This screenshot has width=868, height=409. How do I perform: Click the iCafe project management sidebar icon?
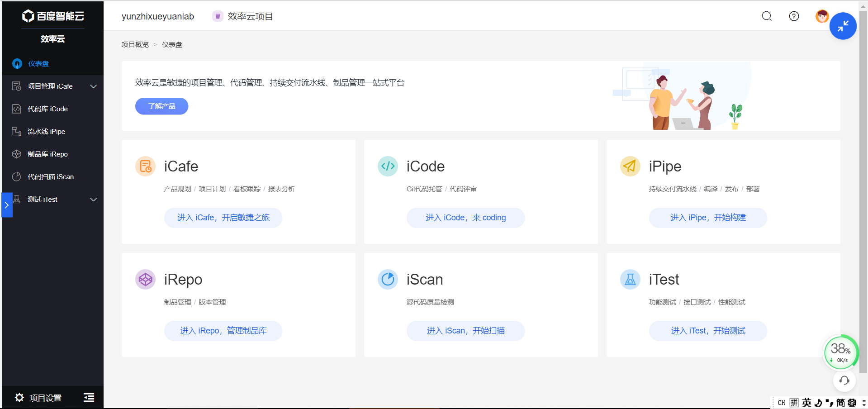pyautogui.click(x=17, y=86)
